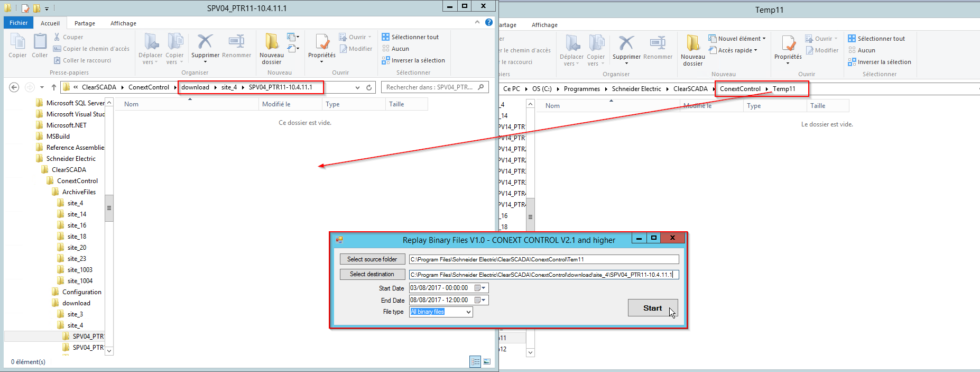Open the Fichier ribbon tab

point(19,23)
